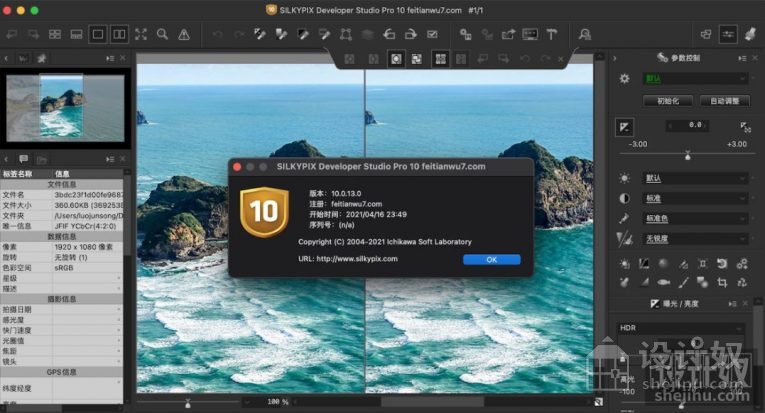Click the export share arrow icon
The image size is (765, 413).
[x=508, y=34]
